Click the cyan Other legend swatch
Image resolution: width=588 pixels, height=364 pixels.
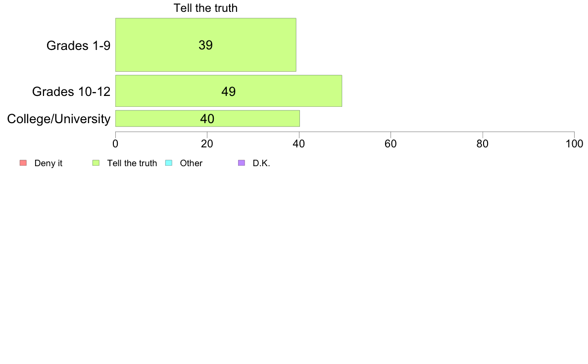click(169, 163)
